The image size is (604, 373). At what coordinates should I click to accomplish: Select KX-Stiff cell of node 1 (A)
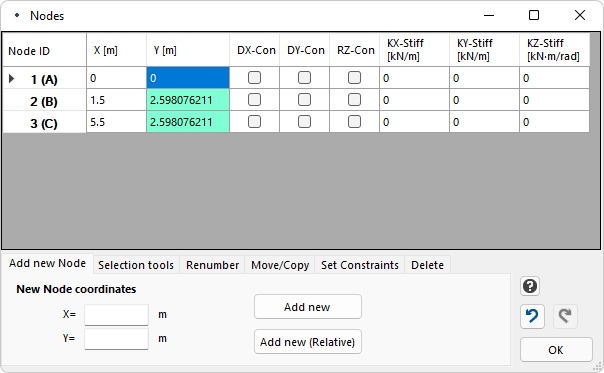pos(414,78)
